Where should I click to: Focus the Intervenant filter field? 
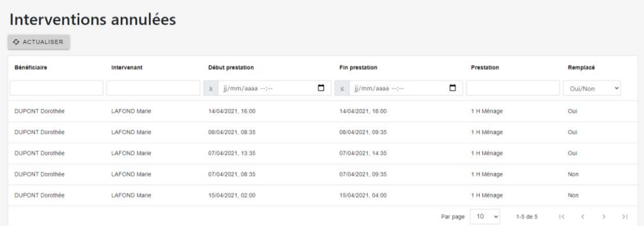coord(153,88)
